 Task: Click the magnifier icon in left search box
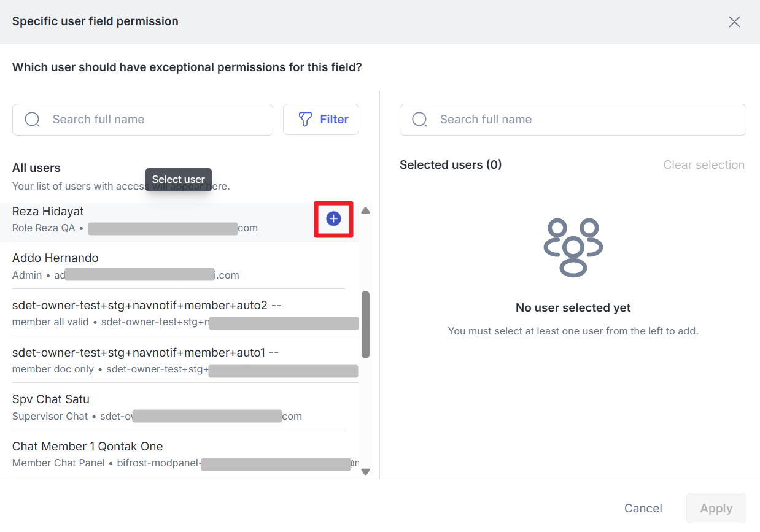tap(32, 120)
